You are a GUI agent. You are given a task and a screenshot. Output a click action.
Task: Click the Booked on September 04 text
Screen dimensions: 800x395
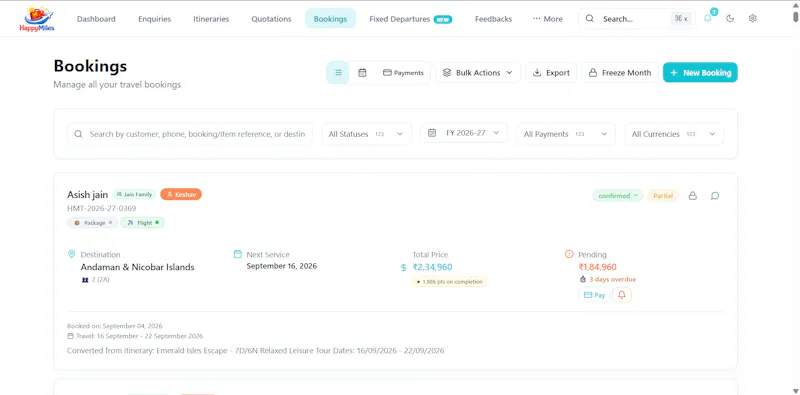[115, 326]
